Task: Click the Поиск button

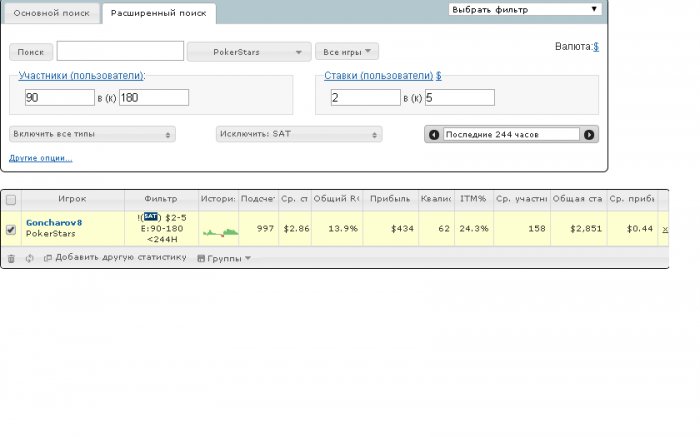Action: pyautogui.click(x=31, y=52)
